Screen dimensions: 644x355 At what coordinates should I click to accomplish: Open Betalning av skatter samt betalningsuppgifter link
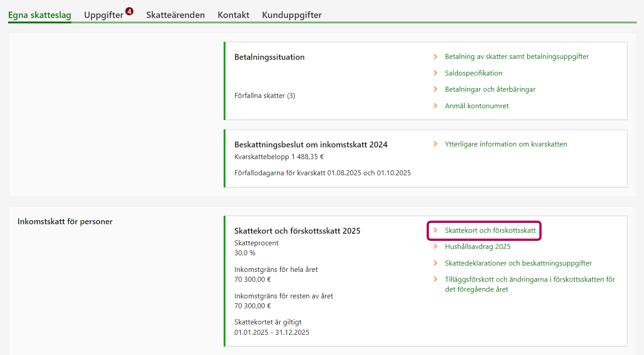[516, 57]
